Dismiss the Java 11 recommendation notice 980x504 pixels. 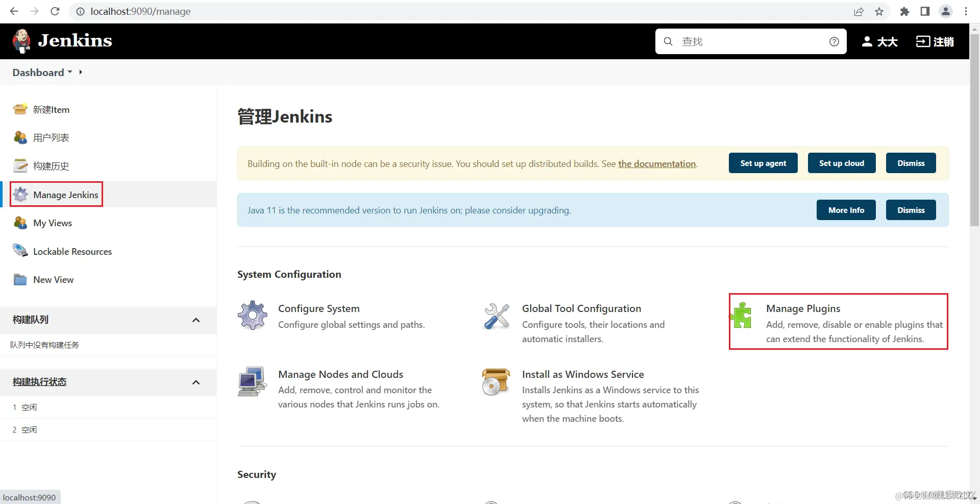911,210
